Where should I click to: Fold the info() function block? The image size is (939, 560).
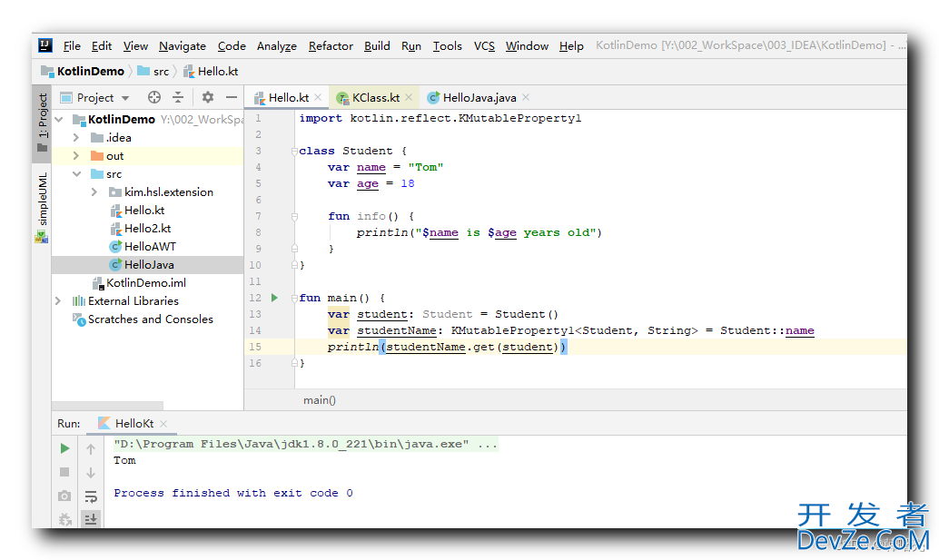pyautogui.click(x=294, y=217)
